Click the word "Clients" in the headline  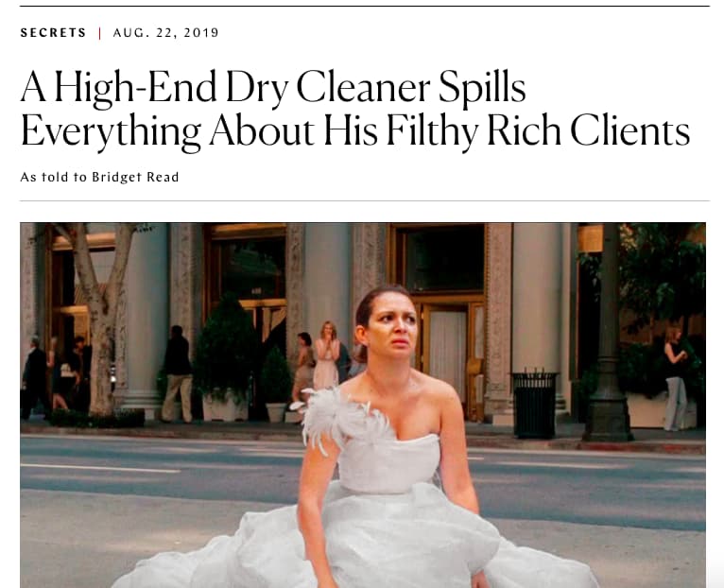point(629,130)
